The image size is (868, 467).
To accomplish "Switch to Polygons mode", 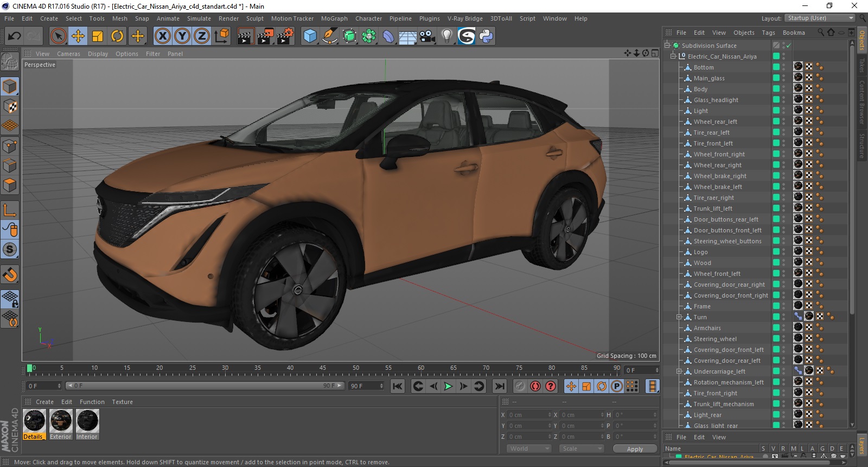I will point(10,186).
